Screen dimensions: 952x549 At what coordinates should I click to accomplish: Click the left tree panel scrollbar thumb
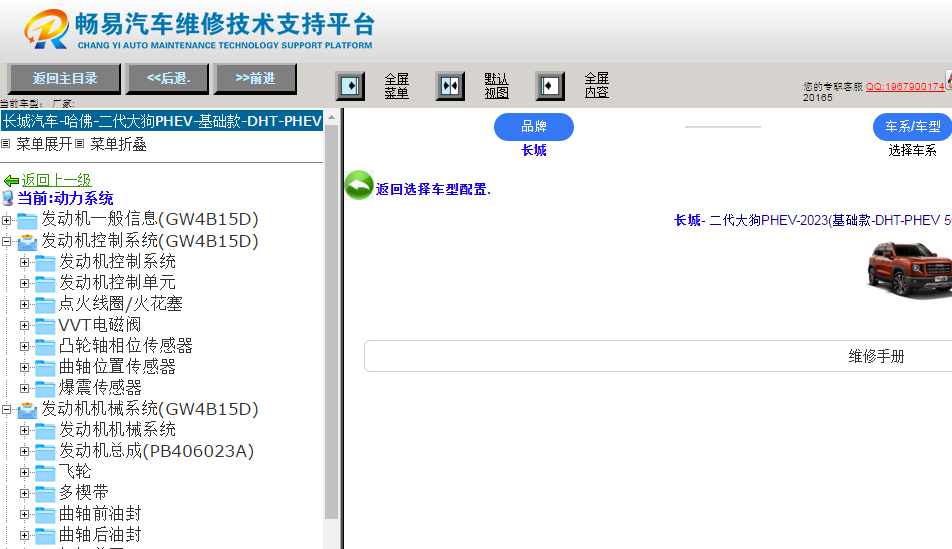click(332, 322)
